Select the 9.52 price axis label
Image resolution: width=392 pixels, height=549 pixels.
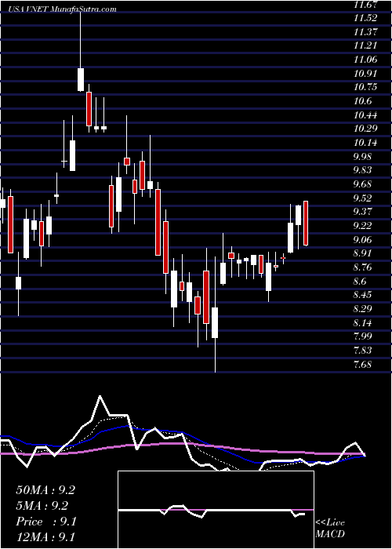pos(362,198)
